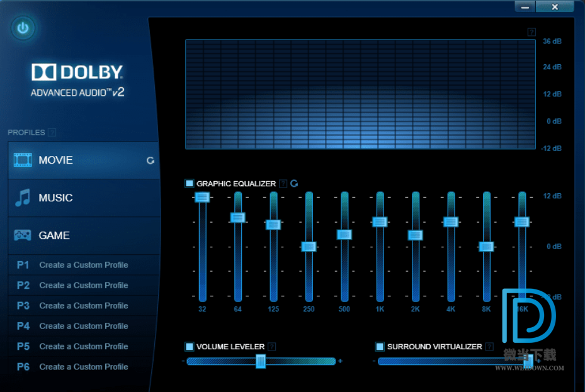Click the 4K equalizer slider handle
The image size is (585, 392).
(x=451, y=222)
